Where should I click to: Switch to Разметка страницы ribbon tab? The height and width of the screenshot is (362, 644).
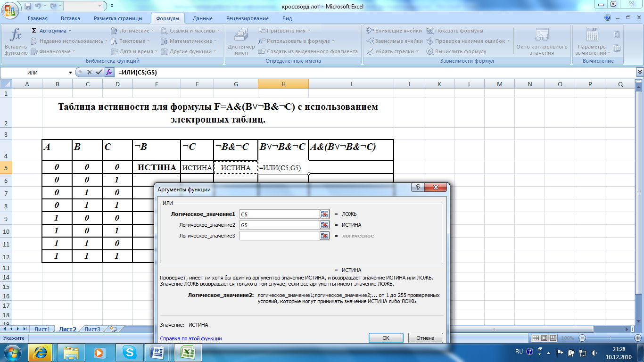click(x=118, y=18)
